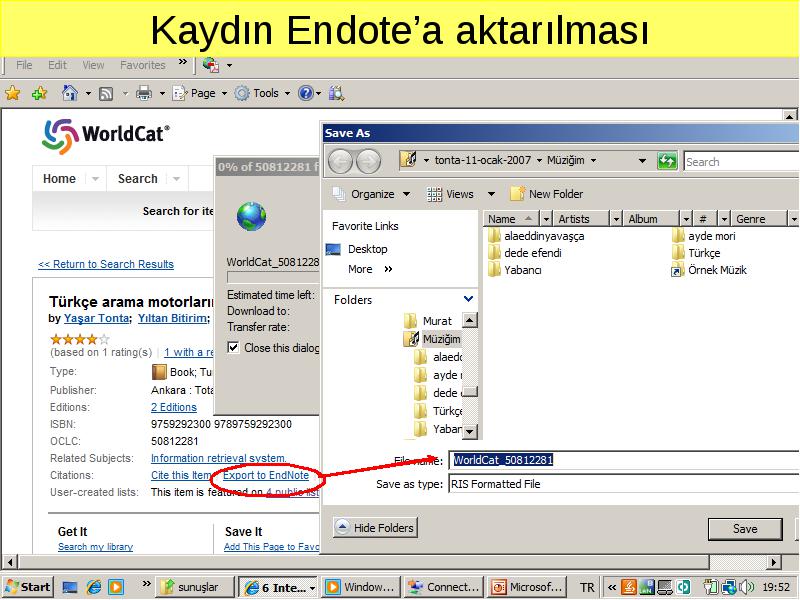Toggle 'Close this dialog' checkbox
Viewport: 800px width, 600px height.
(x=233, y=347)
